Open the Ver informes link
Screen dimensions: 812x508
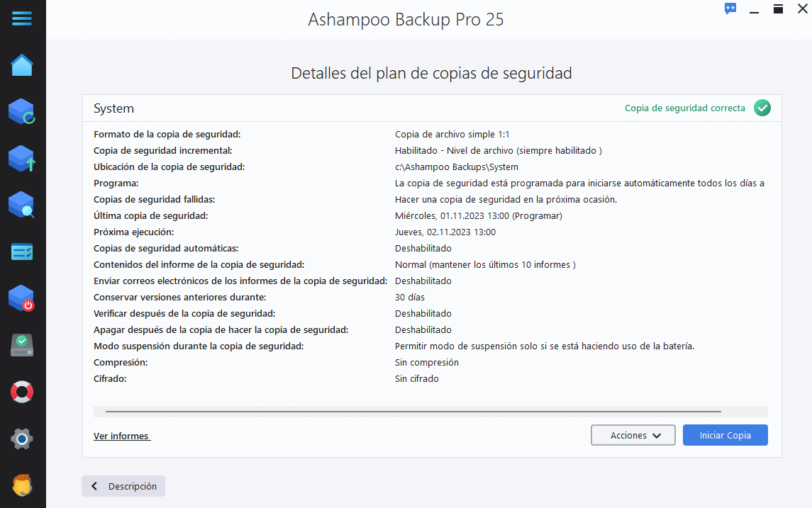122,436
